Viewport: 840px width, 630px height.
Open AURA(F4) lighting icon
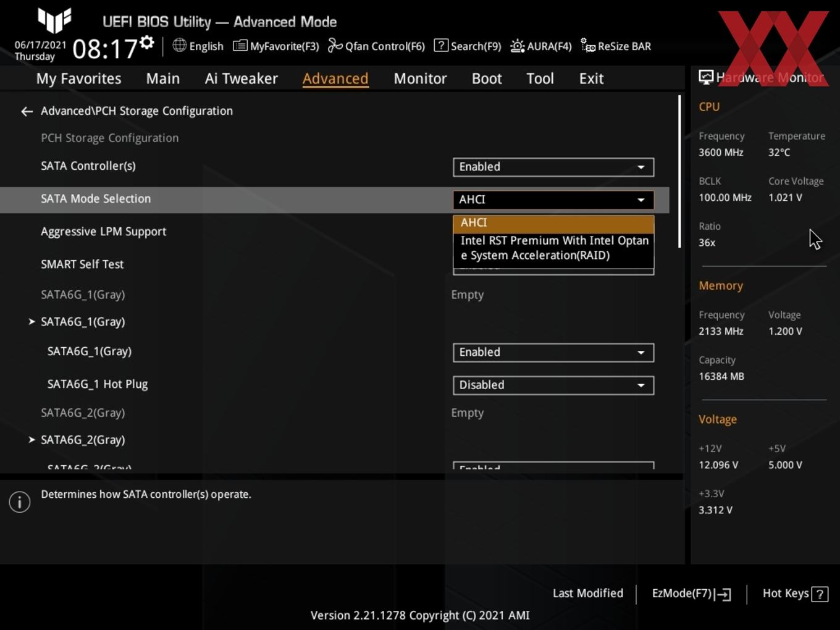[518, 46]
